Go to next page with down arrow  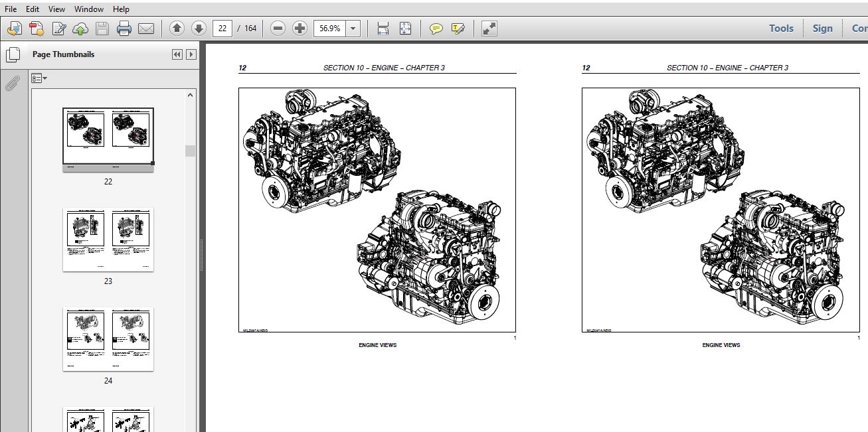tap(199, 29)
